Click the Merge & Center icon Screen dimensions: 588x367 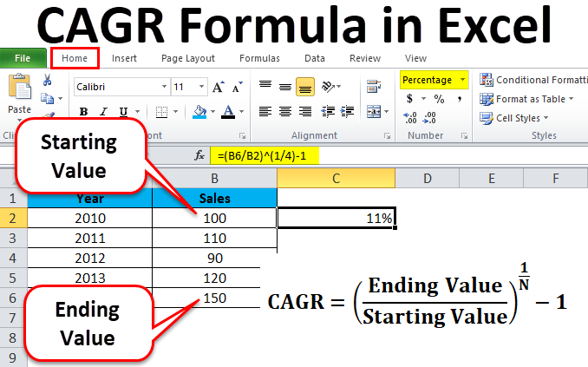click(x=374, y=111)
